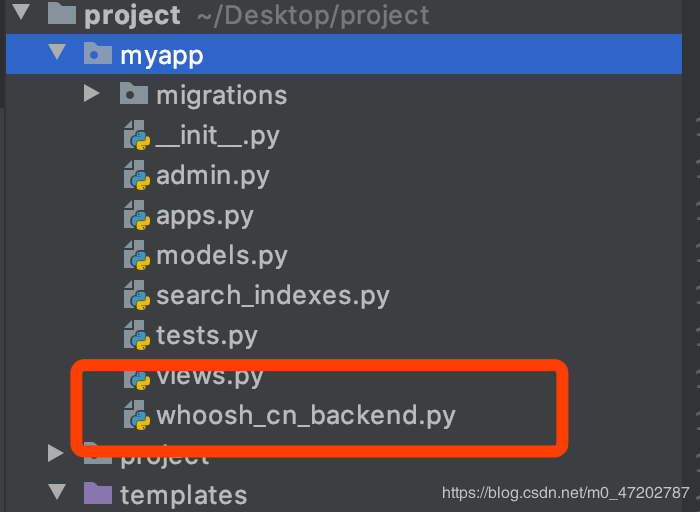Screen dimensions: 700x512
Task: Collapse the templates folder arrow
Action: [56, 494]
